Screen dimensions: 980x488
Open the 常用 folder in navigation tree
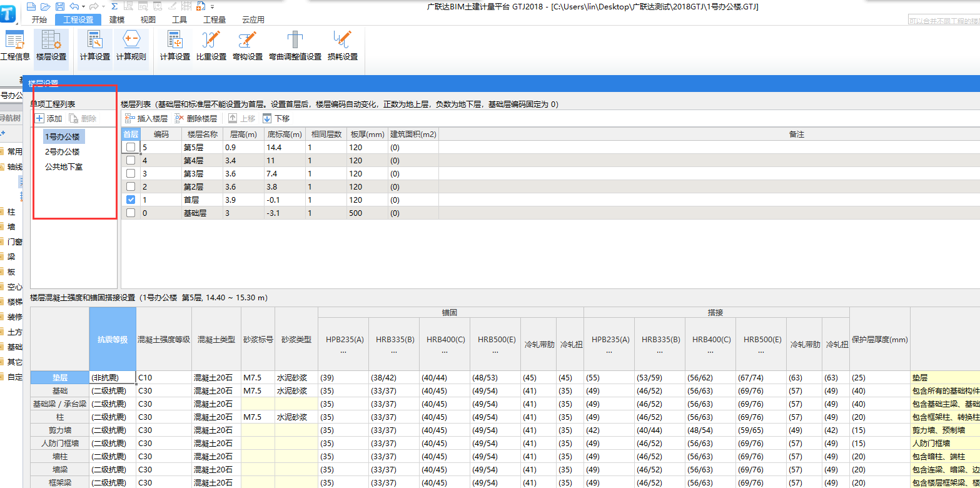pos(11,151)
